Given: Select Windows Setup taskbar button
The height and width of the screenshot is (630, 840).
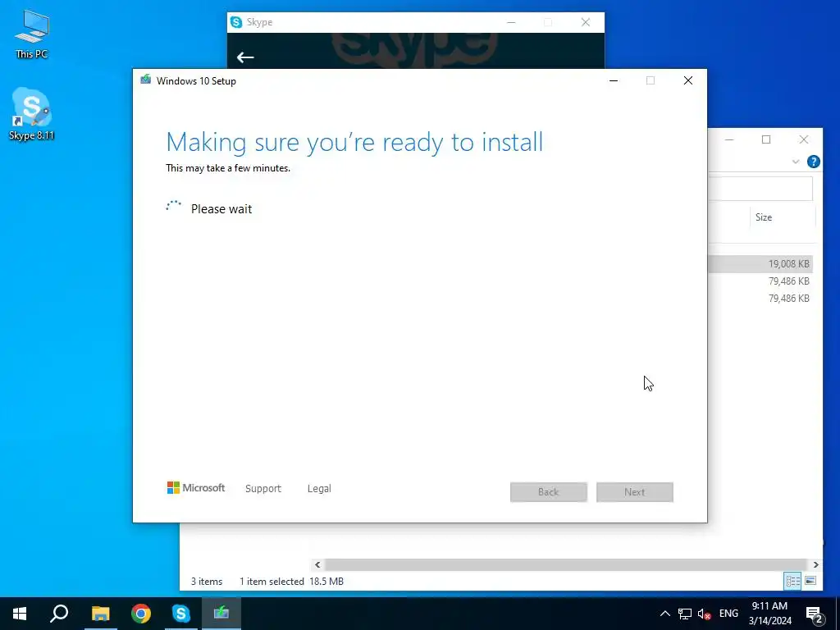Looking at the screenshot, I should click(221, 614).
